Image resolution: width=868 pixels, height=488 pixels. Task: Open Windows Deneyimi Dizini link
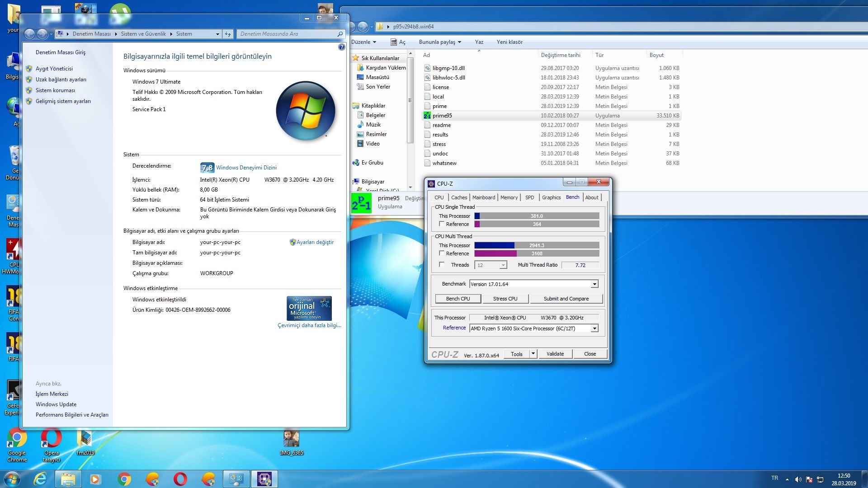click(246, 168)
